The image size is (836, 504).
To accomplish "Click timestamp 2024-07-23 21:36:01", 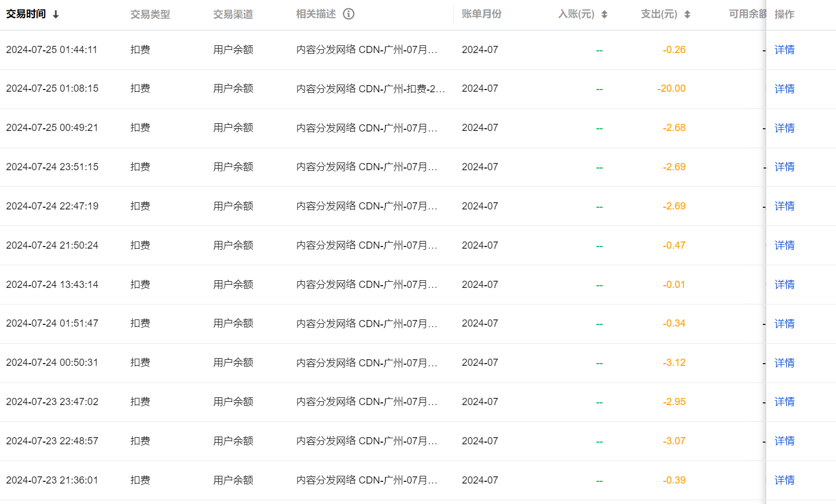I will 52,480.
